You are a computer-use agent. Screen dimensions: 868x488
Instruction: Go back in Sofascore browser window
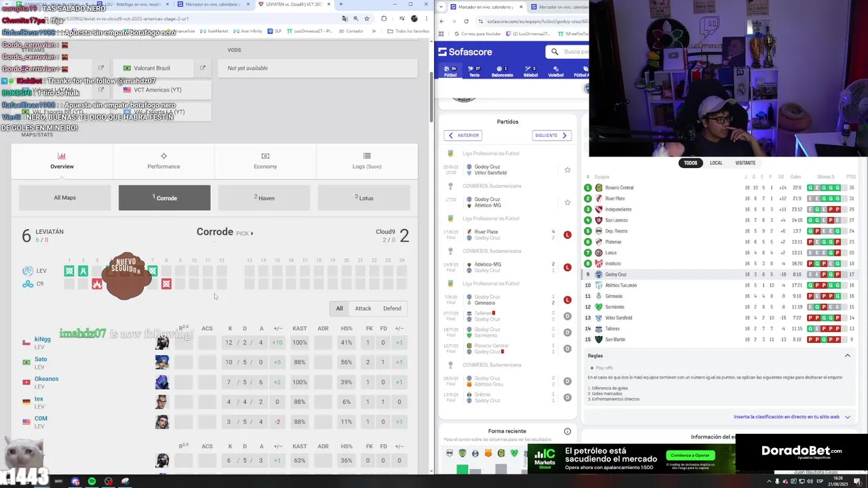442,21
